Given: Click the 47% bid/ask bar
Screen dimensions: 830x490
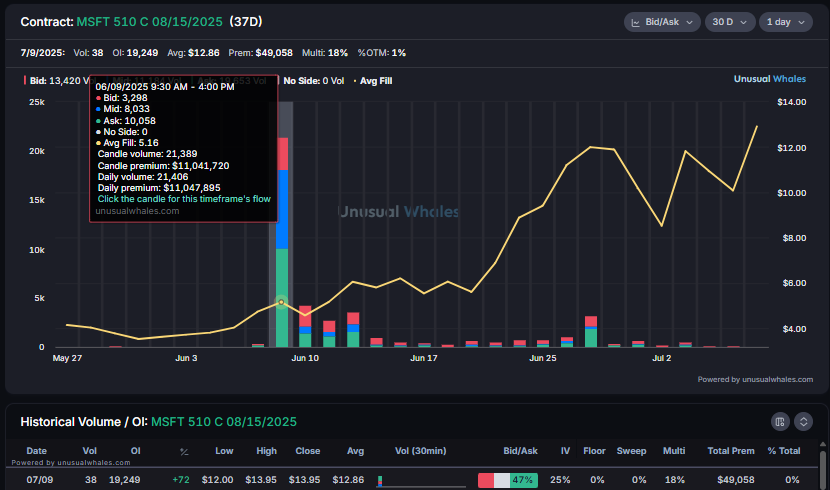Looking at the screenshot, I should [x=508, y=480].
